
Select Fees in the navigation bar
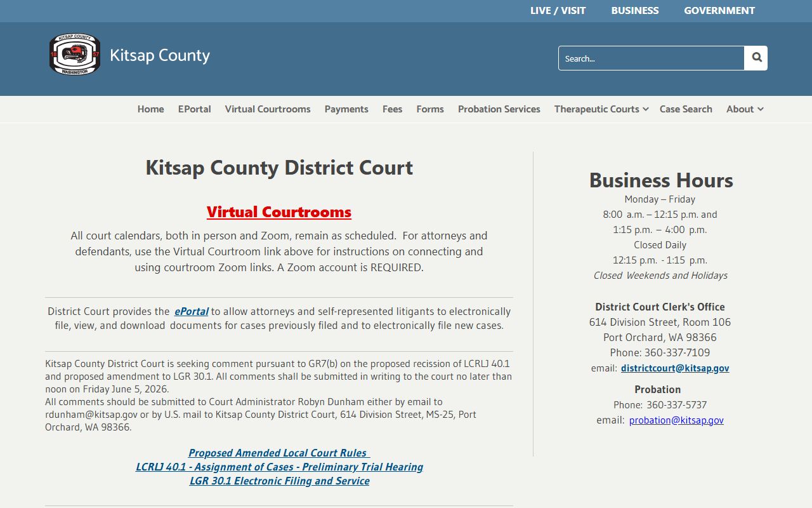(x=392, y=109)
